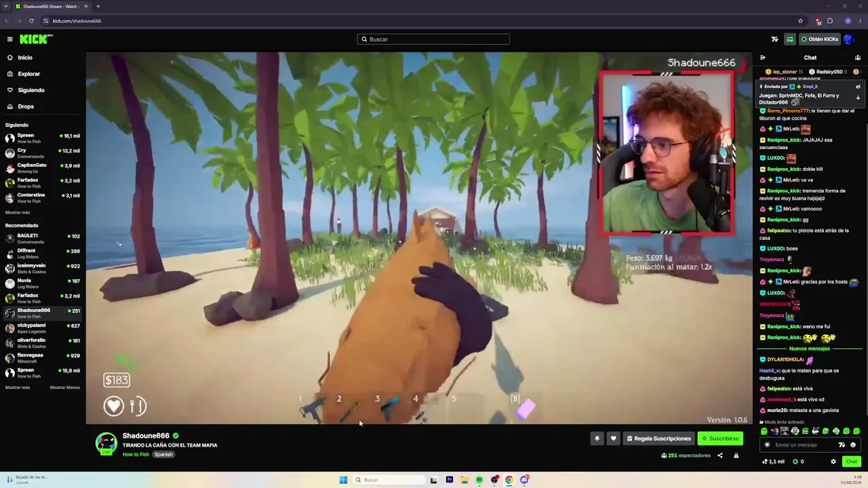
Task: Open vickypalami recommended channel
Action: pos(43,328)
